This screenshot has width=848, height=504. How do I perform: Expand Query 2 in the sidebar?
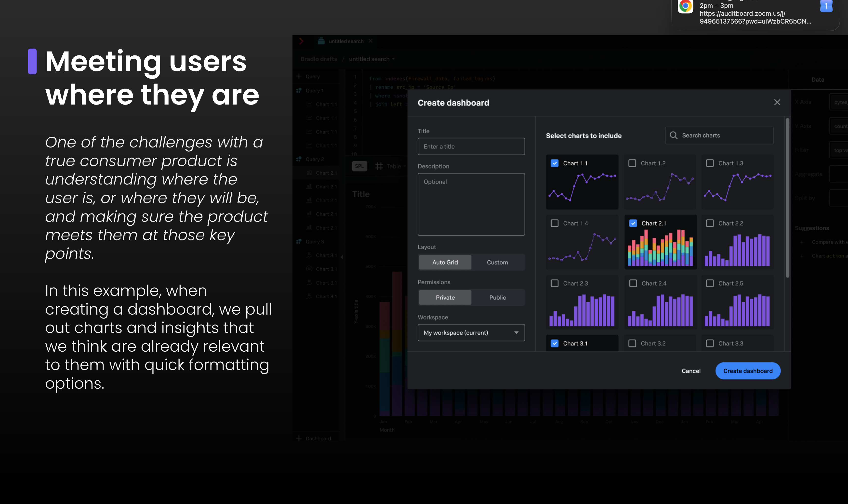[315, 159]
